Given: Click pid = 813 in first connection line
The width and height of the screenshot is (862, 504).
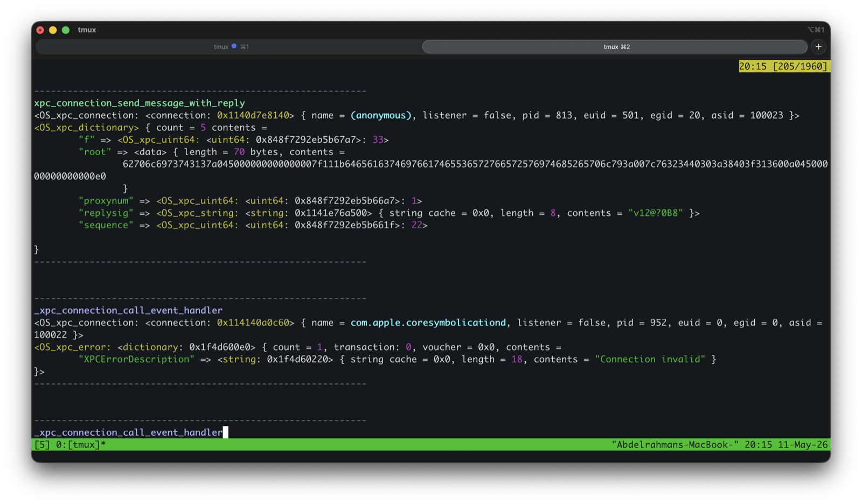Looking at the screenshot, I should (x=547, y=115).
